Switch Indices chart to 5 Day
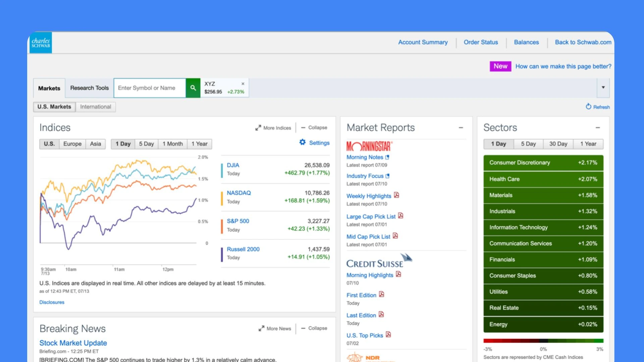 coord(146,144)
